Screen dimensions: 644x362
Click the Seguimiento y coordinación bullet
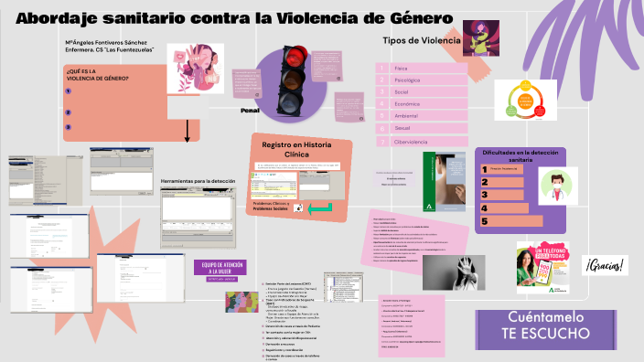pyautogui.click(x=284, y=350)
